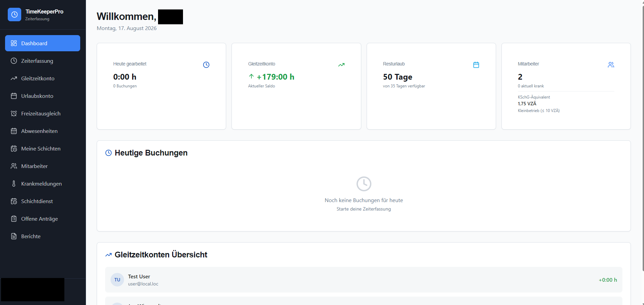Viewport: 644px width, 305px height.
Task: Click 'Noch keine Buchungen für heute' text
Action: point(364,200)
